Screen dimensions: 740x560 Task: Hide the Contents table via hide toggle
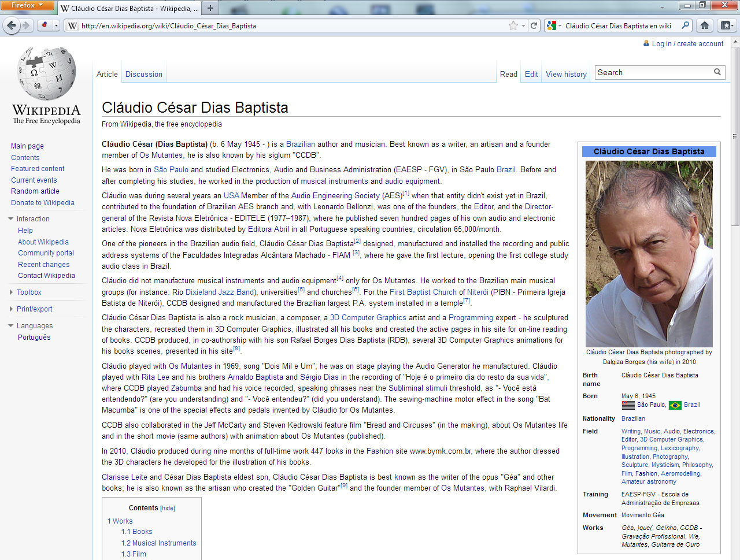tap(168, 508)
